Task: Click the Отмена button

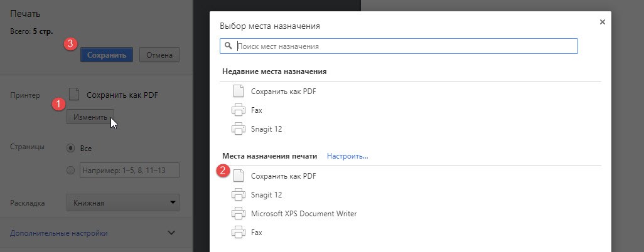Action: 159,55
